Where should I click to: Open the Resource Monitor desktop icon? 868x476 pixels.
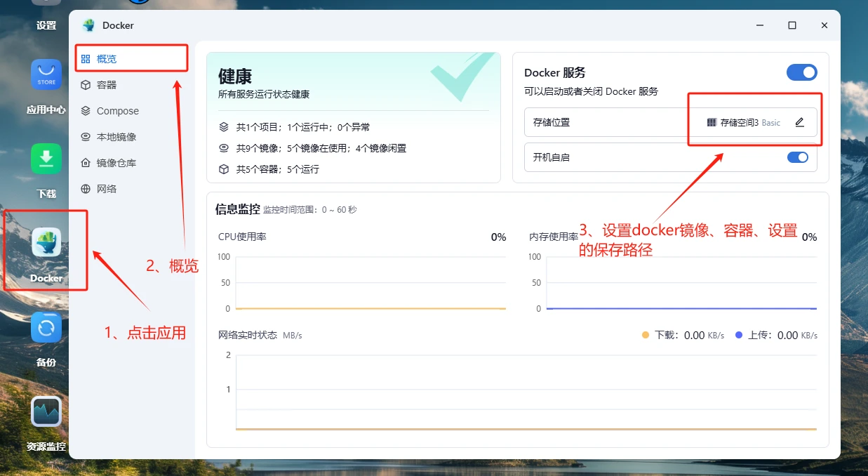tap(46, 412)
